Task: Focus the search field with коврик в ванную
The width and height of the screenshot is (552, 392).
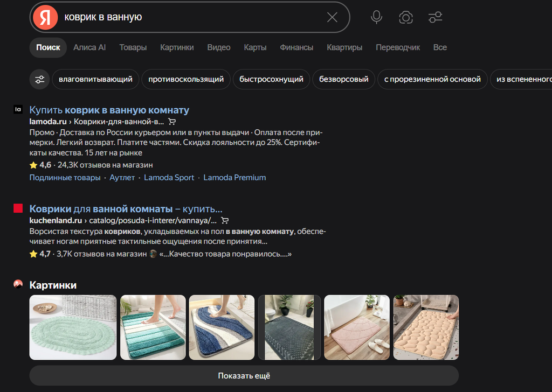Action: 190,17
